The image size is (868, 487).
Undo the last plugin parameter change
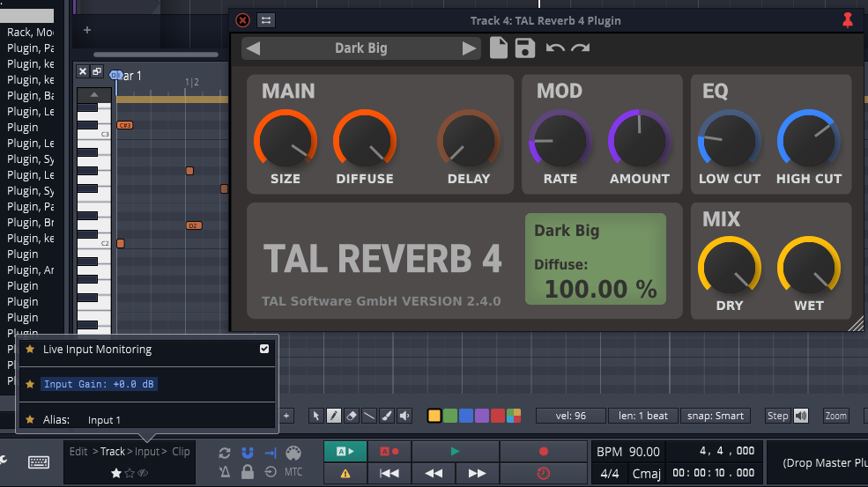pos(555,48)
